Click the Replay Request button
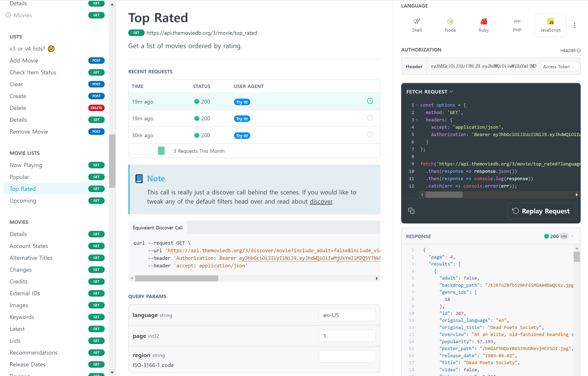The width and height of the screenshot is (588, 376). tap(541, 211)
